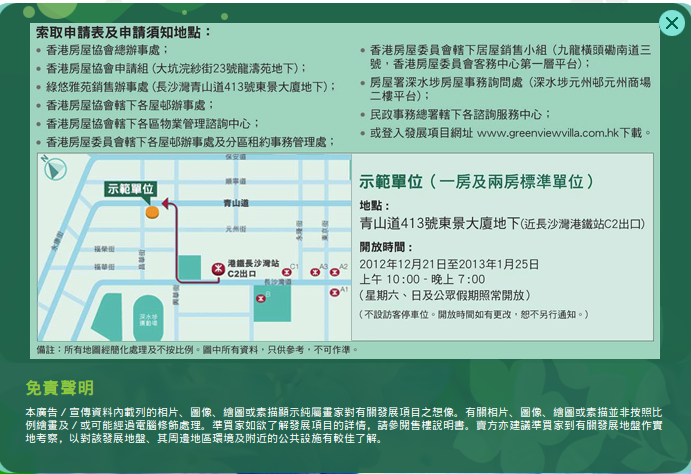Click the 備註 map remark line
Screen dimensions: 691x474
pos(197,350)
